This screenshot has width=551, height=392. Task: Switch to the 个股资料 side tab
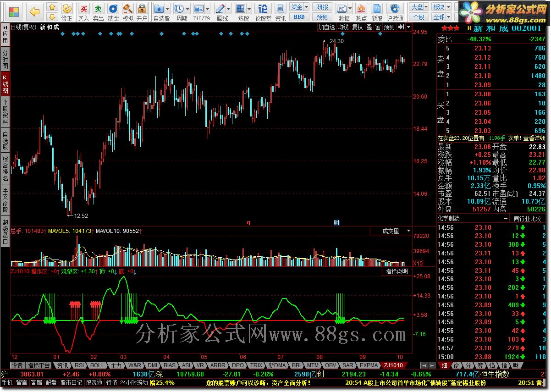[5, 111]
